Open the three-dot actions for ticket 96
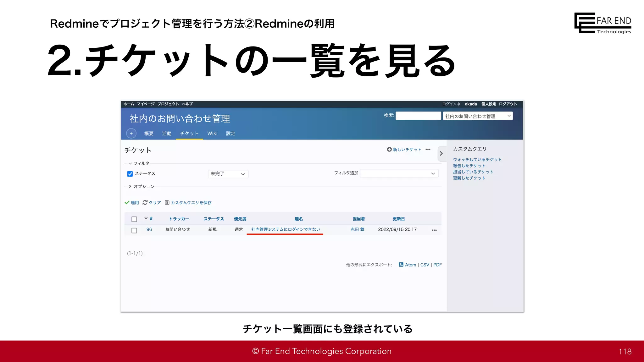Screen dimensions: 644x362 (x=434, y=230)
